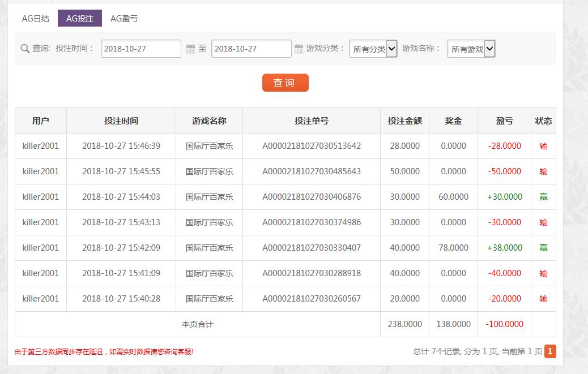588x374 pixels.
Task: Click bet number A00002181027030513642
Action: (x=311, y=146)
